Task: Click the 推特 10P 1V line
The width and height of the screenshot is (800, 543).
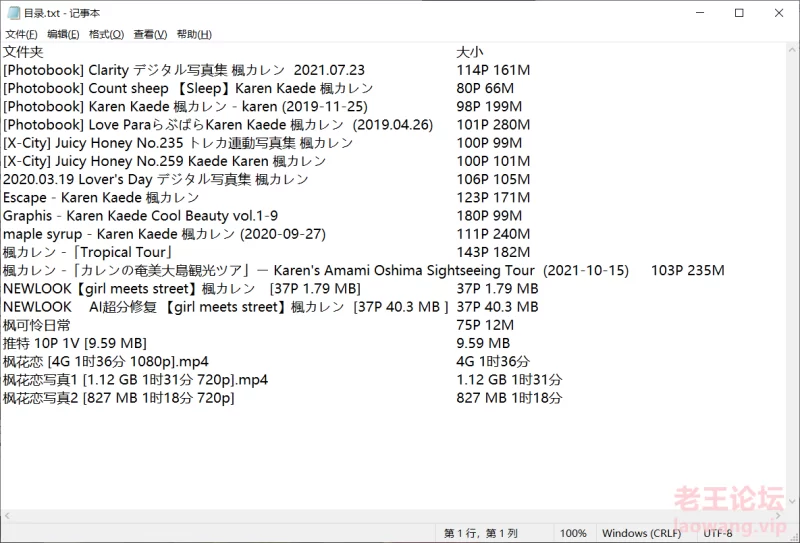Action: pyautogui.click(x=74, y=343)
